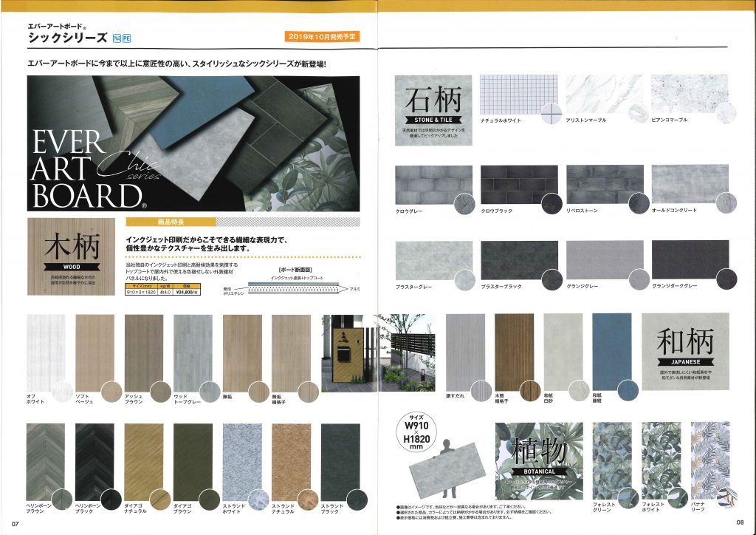
Task: Select the 無垢 wood sample
Action: click(242, 353)
